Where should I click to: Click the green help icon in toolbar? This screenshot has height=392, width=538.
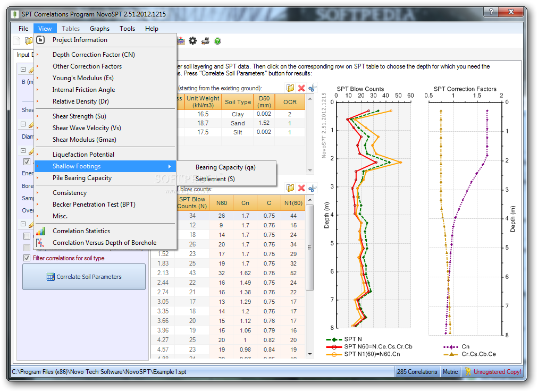tap(217, 41)
